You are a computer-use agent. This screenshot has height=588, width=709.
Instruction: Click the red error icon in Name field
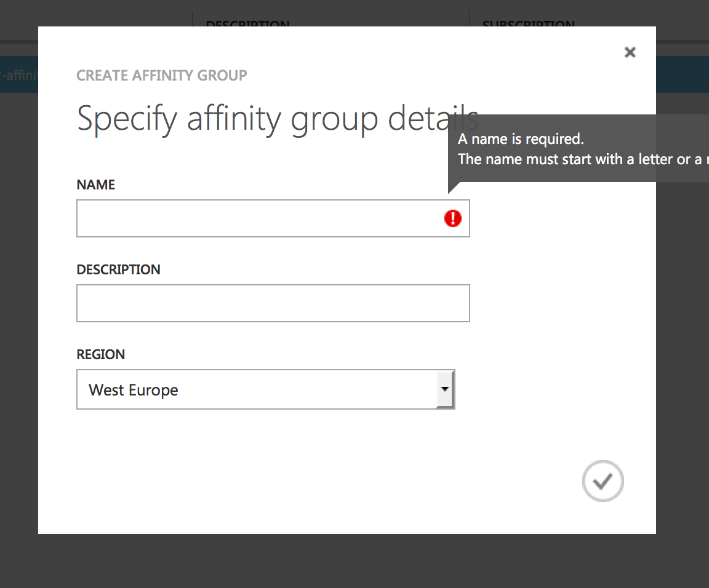click(x=453, y=218)
